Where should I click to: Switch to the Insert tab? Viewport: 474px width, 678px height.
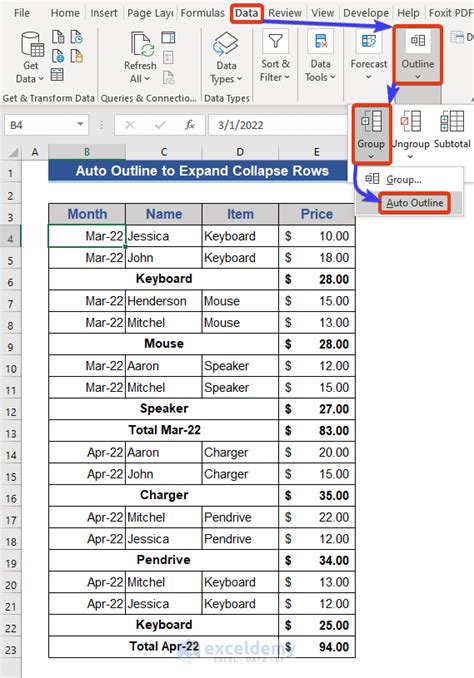tap(104, 13)
